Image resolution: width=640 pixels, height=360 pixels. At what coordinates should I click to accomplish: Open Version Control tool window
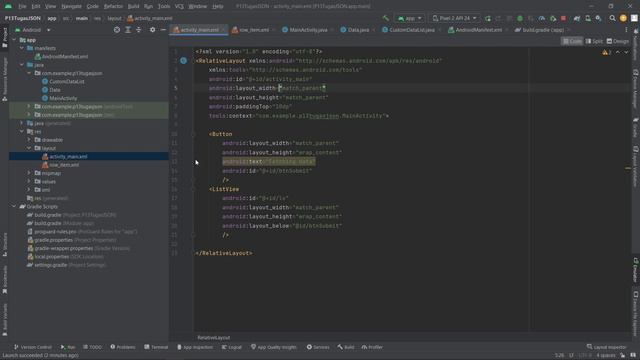[x=33, y=347]
